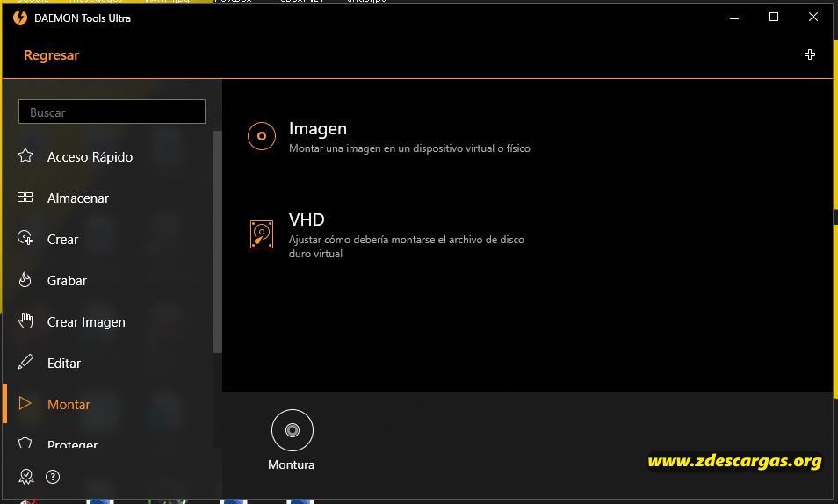Click the DAEMON Tools lightning logo icon
The width and height of the screenshot is (838, 504).
coord(20,18)
